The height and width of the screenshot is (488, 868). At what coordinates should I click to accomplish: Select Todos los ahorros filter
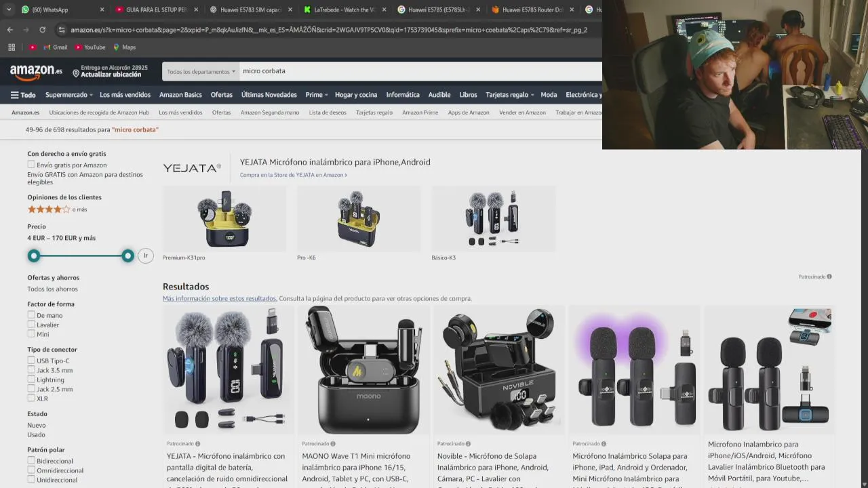pyautogui.click(x=52, y=289)
